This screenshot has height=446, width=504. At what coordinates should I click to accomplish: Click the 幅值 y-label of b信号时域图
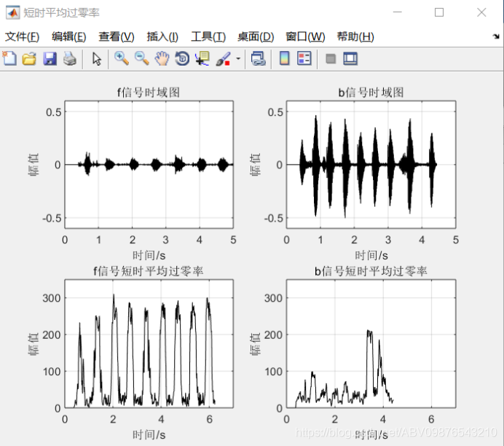(256, 165)
